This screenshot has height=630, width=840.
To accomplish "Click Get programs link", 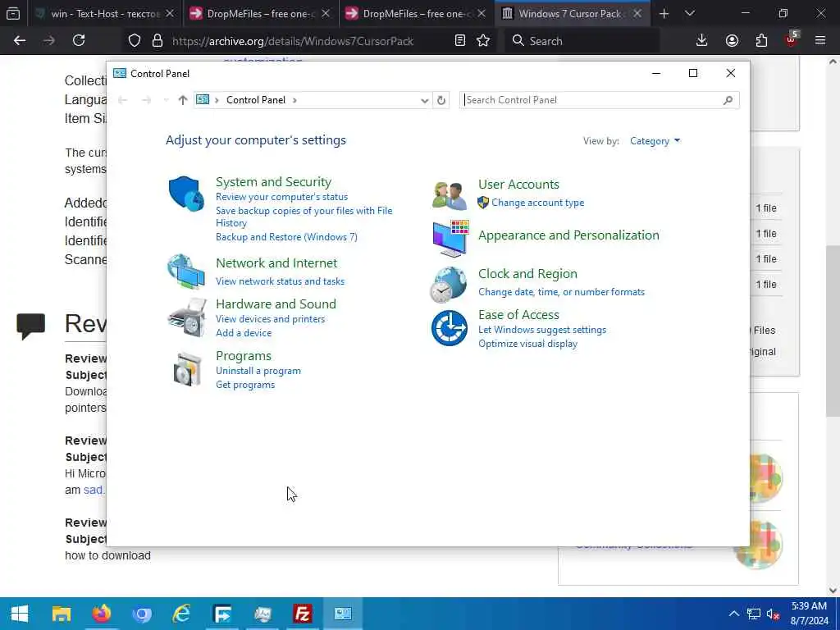I will (245, 385).
